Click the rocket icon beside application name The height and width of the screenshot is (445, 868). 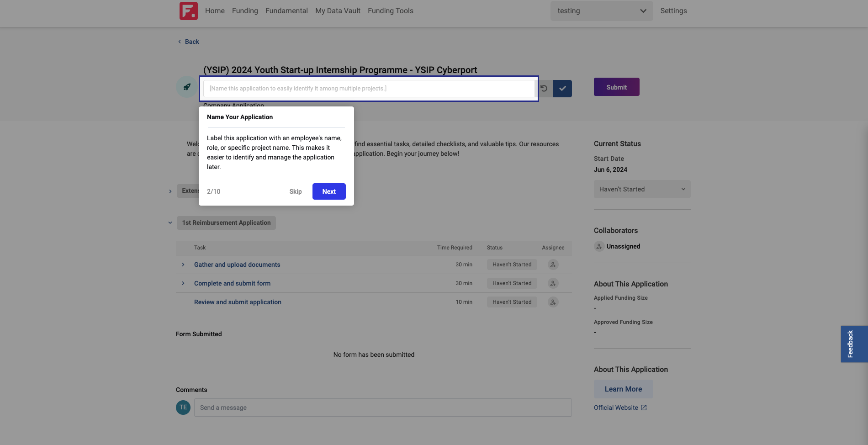point(187,87)
